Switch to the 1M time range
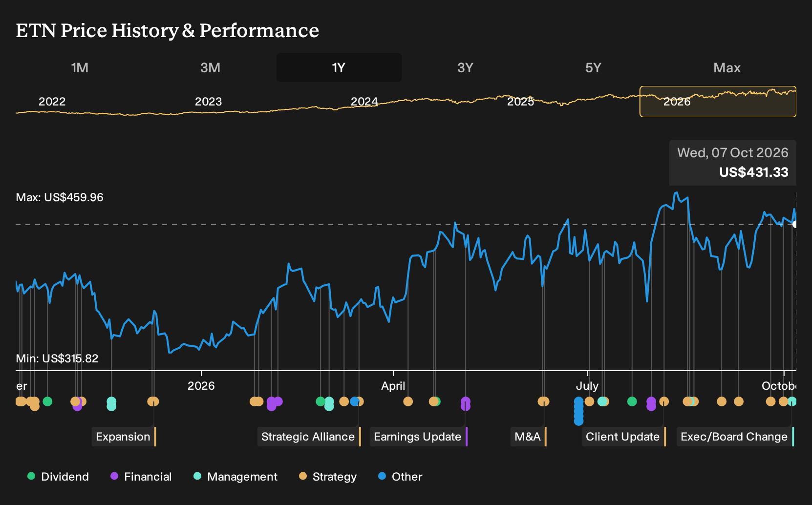This screenshot has height=505, width=812. pyautogui.click(x=80, y=67)
